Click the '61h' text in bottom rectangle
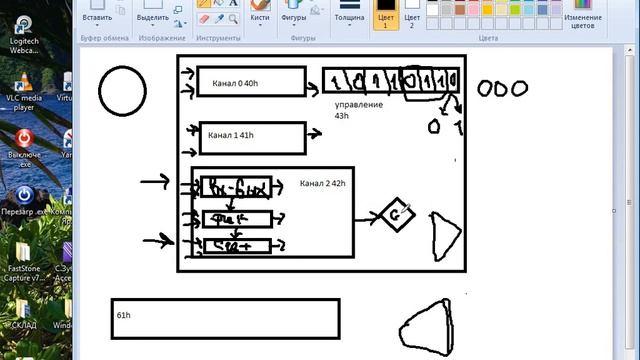640x360 pixels. click(123, 315)
